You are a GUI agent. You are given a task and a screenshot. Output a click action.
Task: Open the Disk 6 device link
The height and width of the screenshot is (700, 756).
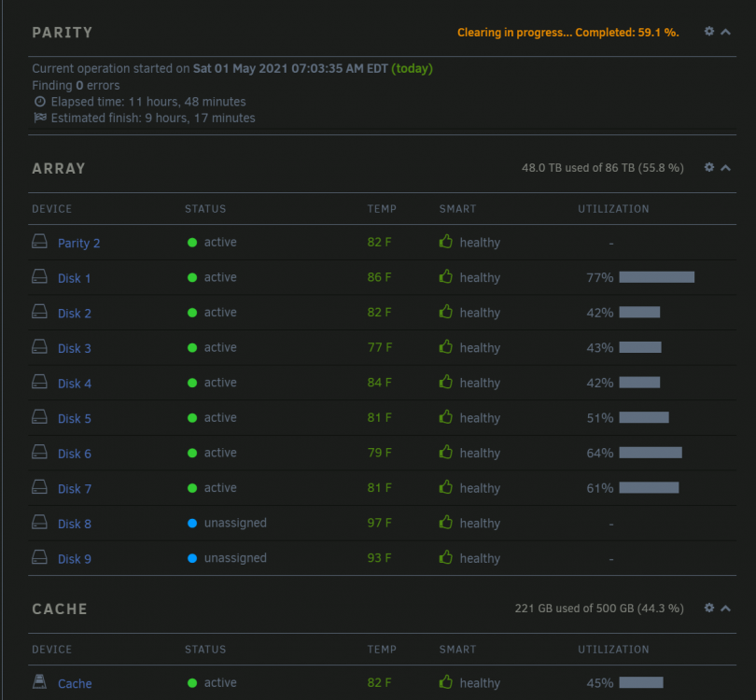75,454
